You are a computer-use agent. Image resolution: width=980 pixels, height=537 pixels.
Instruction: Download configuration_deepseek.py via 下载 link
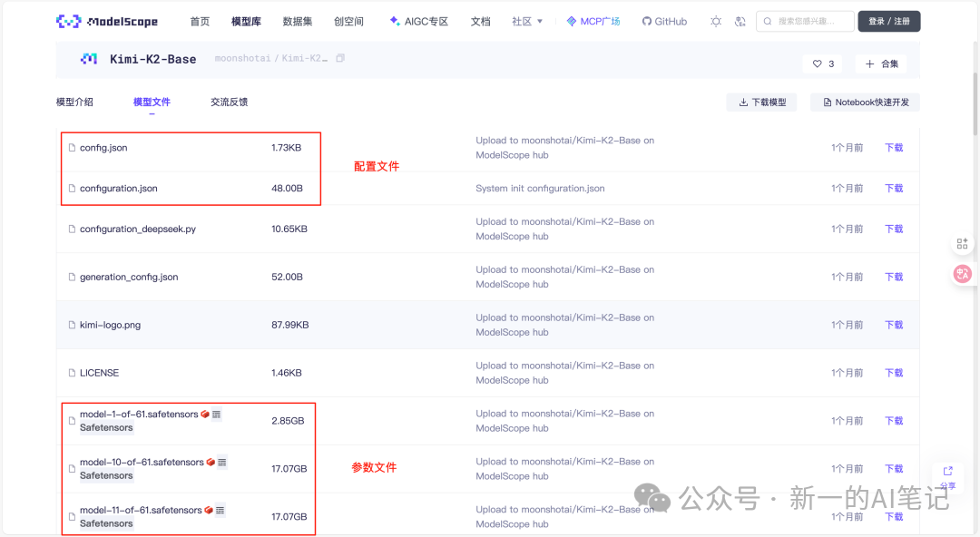(x=894, y=229)
